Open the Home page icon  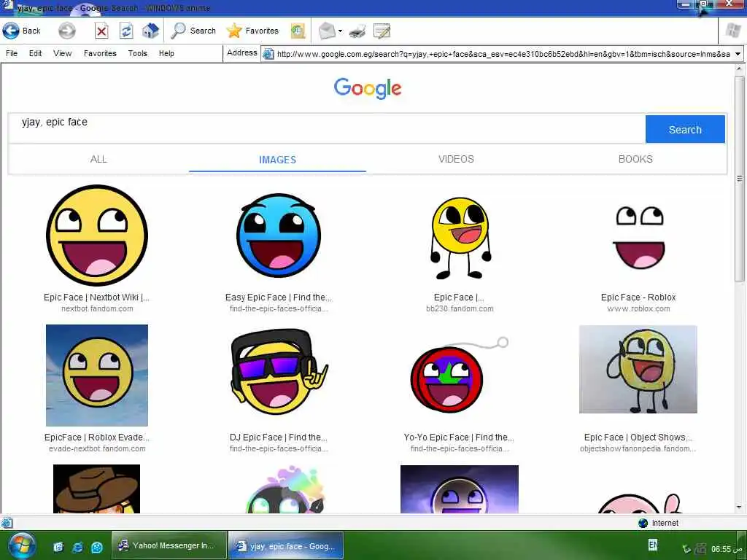pyautogui.click(x=150, y=31)
